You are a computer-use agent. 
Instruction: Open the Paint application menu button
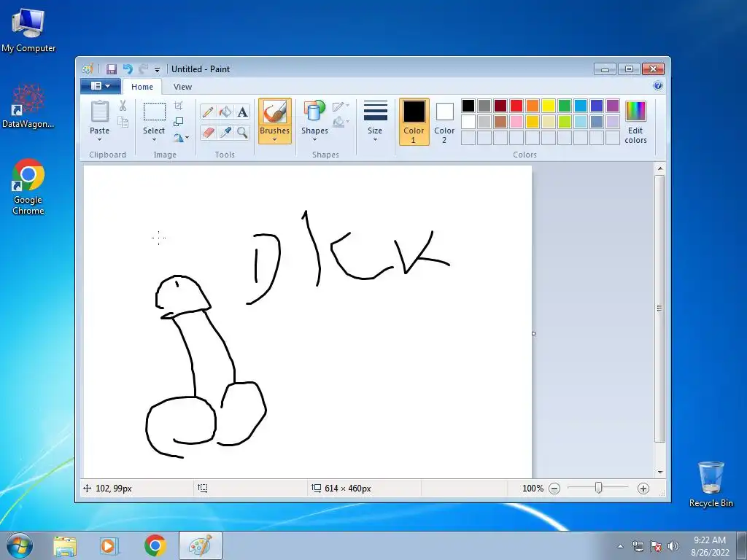(101, 86)
